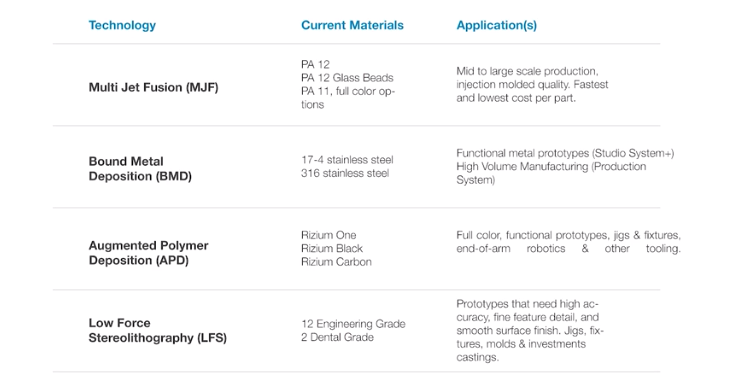Click the 12 Engineering Grade text
The image size is (729, 377).
(353, 324)
